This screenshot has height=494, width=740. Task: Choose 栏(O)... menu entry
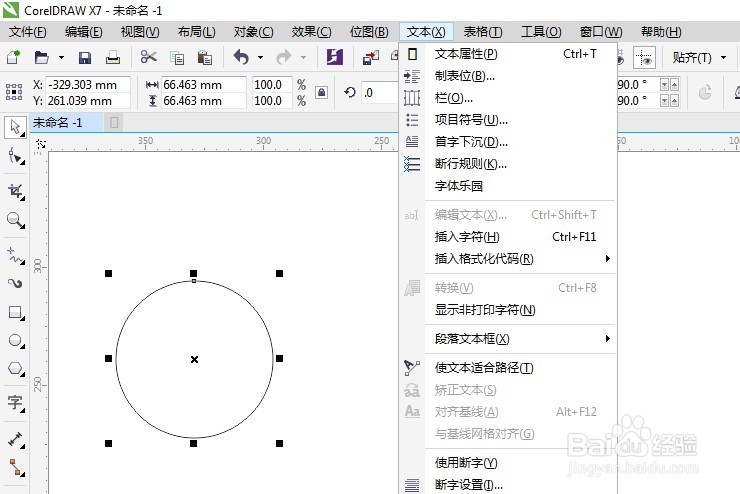click(509, 98)
